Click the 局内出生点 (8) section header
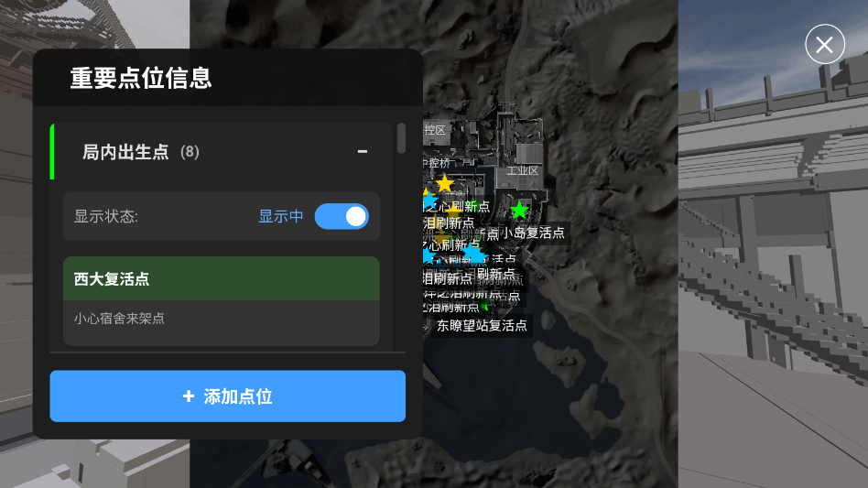Viewport: 868px width, 488px height. 222,152
